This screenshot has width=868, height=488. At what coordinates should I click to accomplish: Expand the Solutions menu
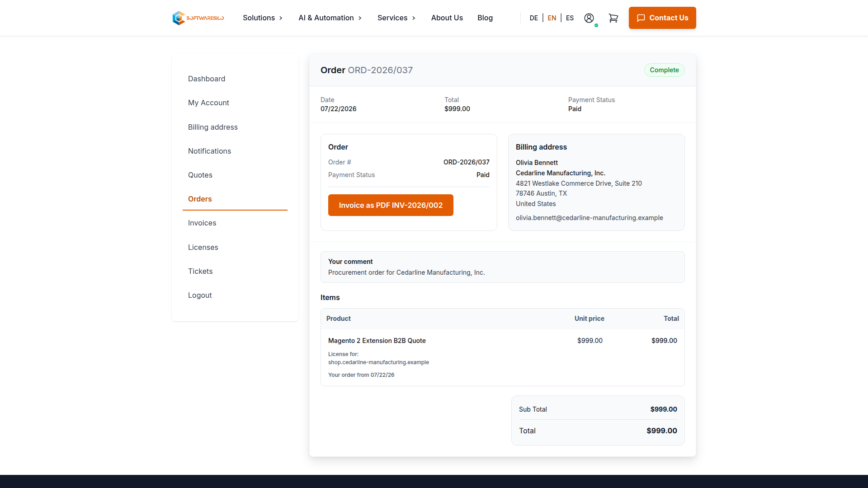click(x=263, y=18)
